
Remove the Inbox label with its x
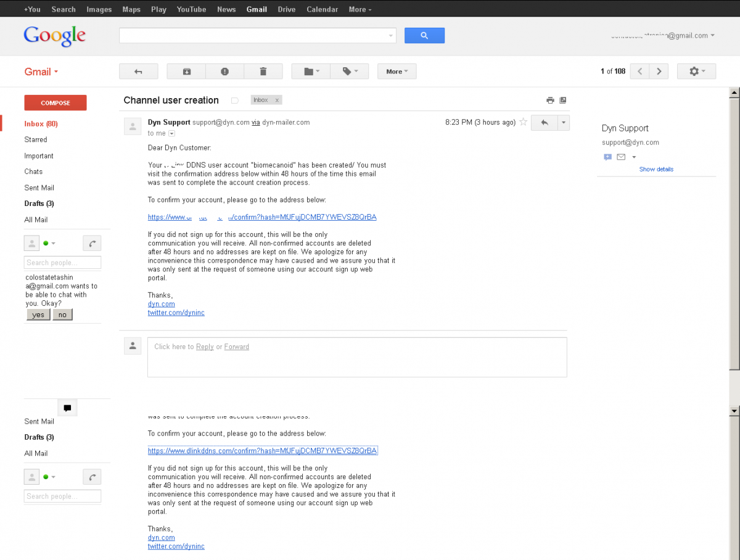click(x=277, y=100)
